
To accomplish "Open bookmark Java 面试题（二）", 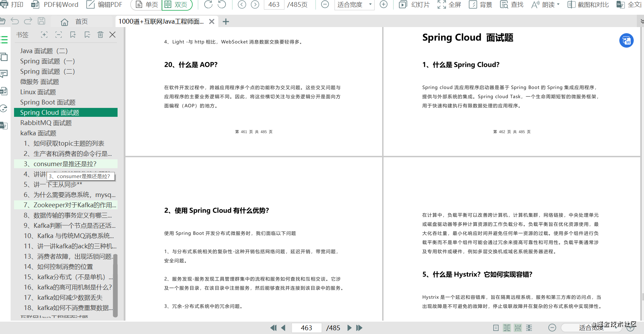I will coord(44,51).
